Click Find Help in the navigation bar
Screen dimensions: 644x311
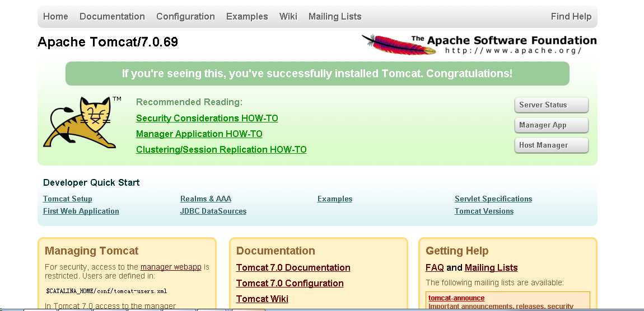point(571,16)
